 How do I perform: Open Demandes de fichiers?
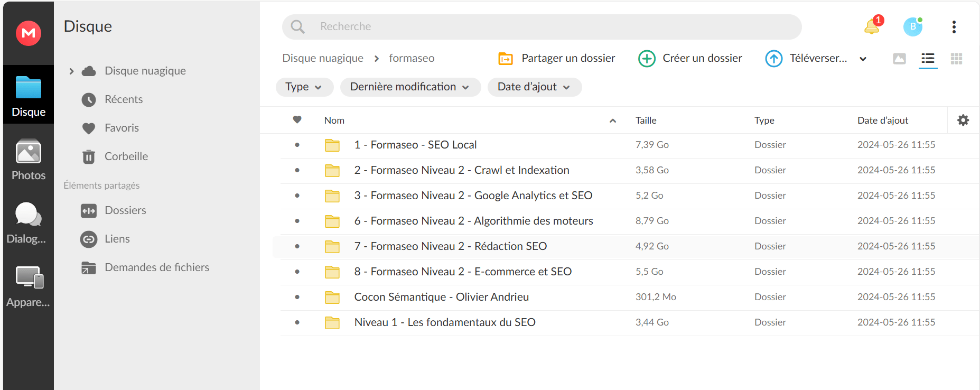(157, 267)
